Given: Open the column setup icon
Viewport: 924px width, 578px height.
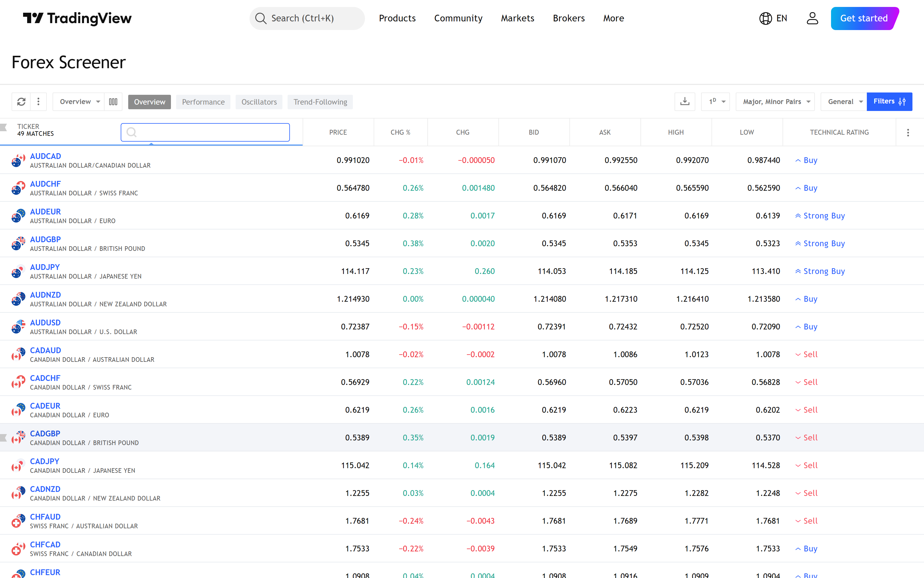Looking at the screenshot, I should 113,102.
